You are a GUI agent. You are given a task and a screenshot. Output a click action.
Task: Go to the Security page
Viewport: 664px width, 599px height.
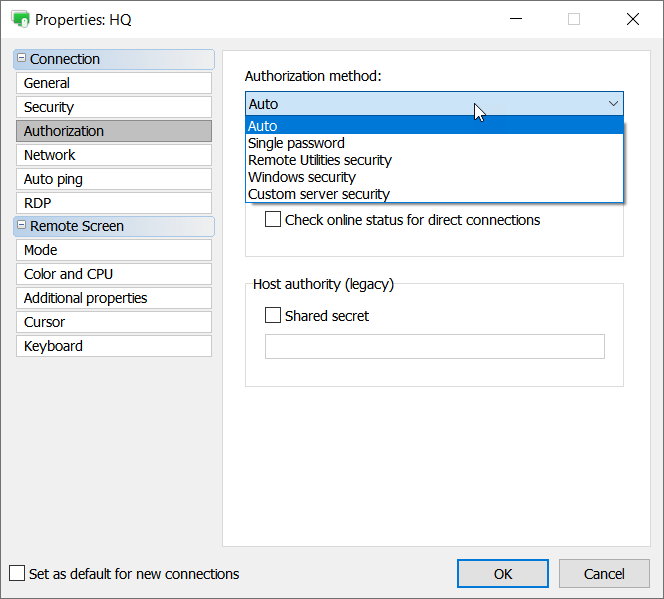113,107
